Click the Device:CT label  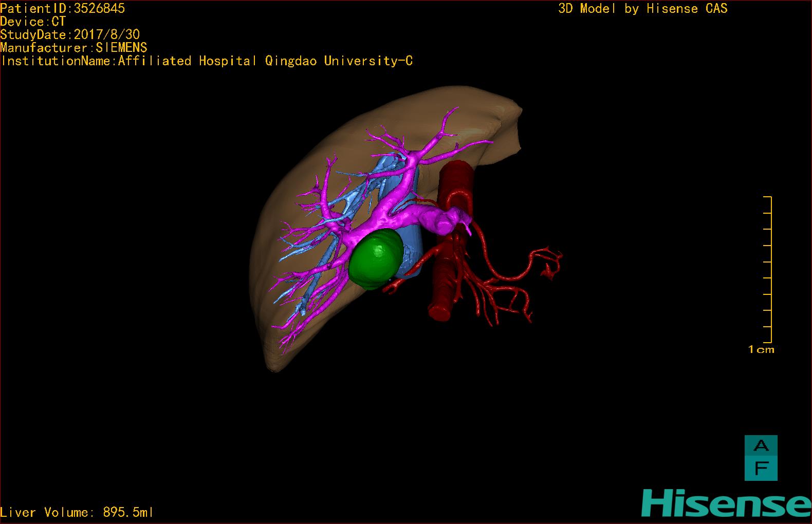pyautogui.click(x=33, y=22)
